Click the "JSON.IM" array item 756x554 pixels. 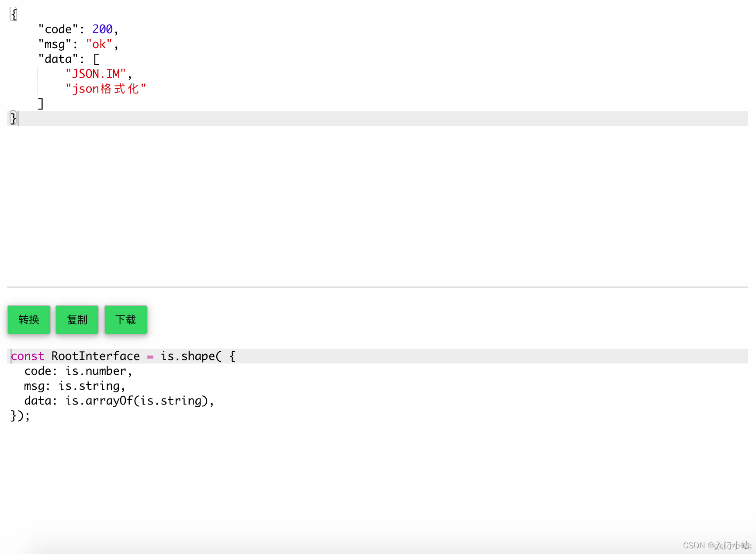[96, 74]
